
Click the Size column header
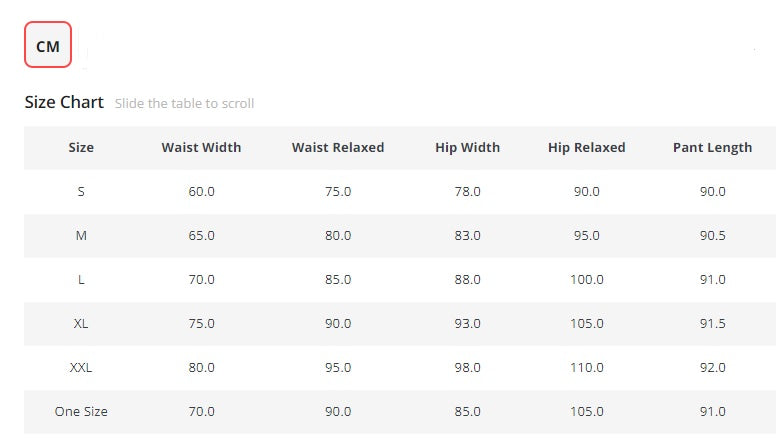(x=81, y=148)
